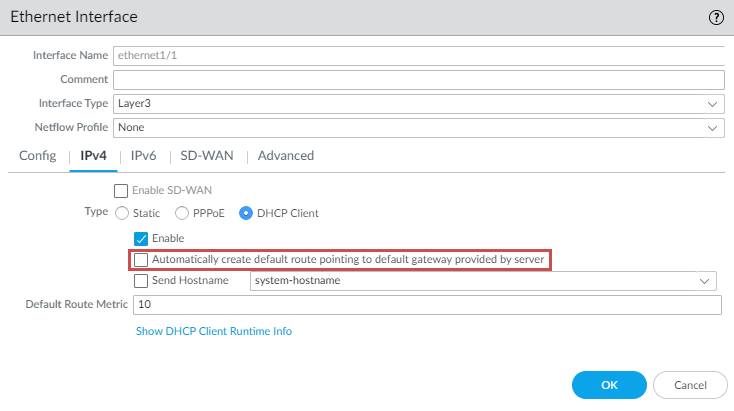This screenshot has width=734, height=411.
Task: Uncheck the Enable checkbox
Action: click(141, 238)
